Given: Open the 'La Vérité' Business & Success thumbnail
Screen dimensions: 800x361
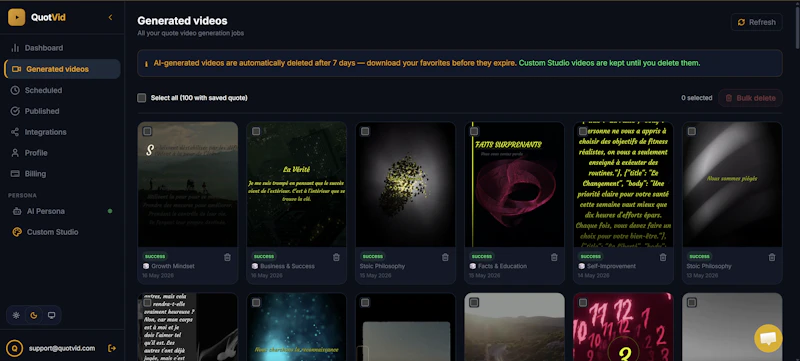Looking at the screenshot, I should [296, 185].
